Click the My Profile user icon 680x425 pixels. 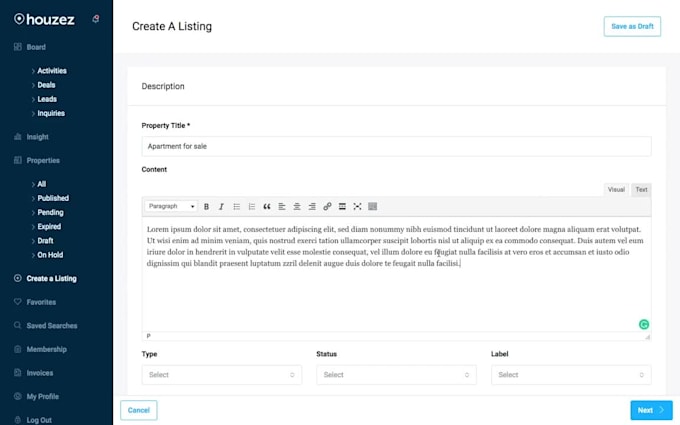[17, 396]
